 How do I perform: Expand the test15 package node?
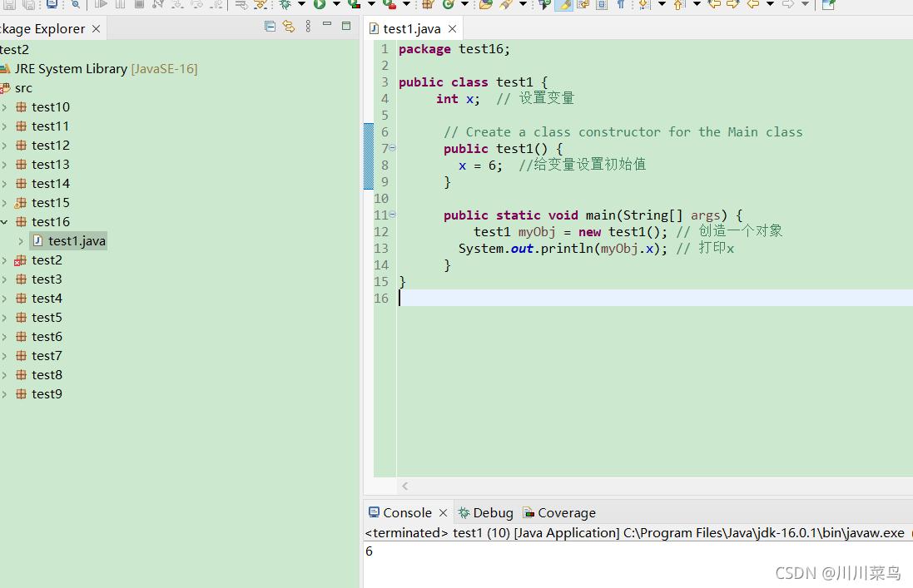(4, 202)
